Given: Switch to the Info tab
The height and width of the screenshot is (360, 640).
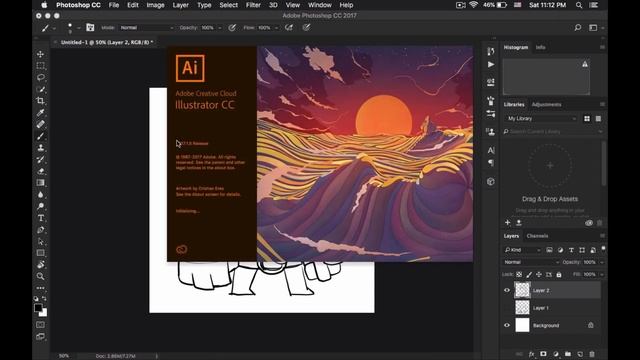Looking at the screenshot, I should [x=540, y=47].
